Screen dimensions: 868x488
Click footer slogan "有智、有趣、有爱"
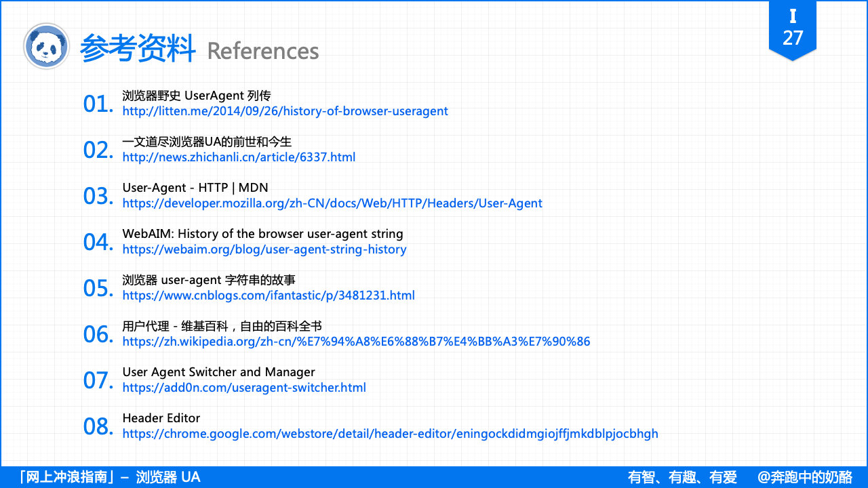pos(682,477)
